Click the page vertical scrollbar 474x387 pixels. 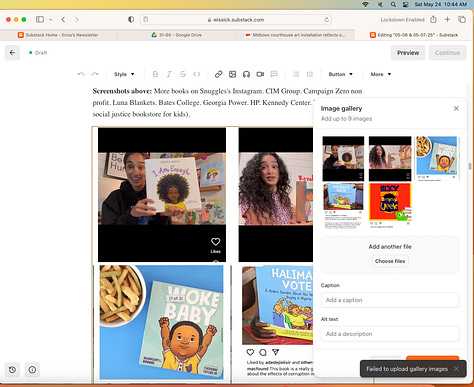point(470,166)
